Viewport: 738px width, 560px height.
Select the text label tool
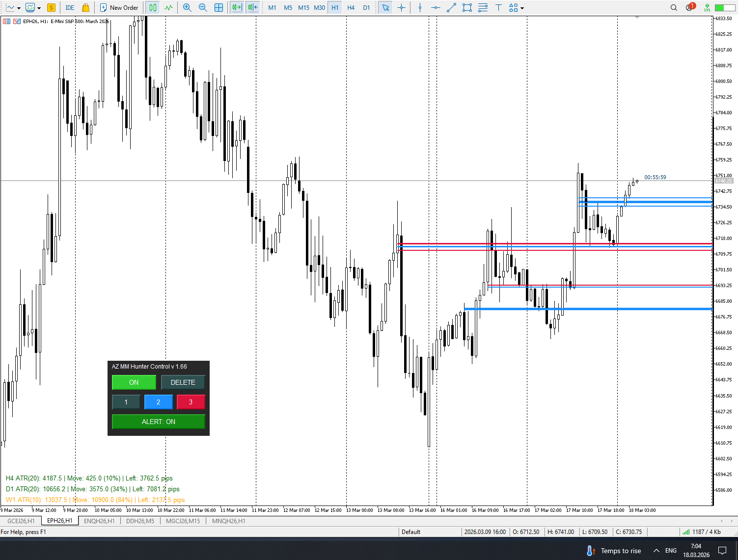pyautogui.click(x=498, y=8)
